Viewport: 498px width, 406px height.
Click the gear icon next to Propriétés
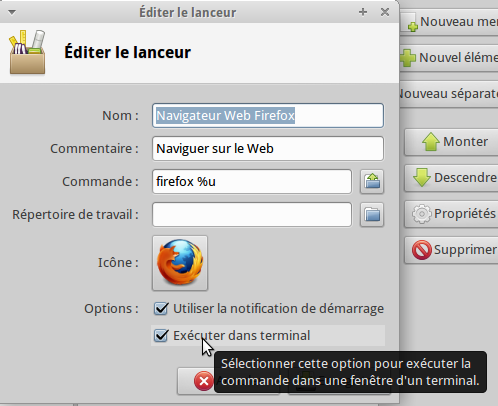click(x=422, y=213)
